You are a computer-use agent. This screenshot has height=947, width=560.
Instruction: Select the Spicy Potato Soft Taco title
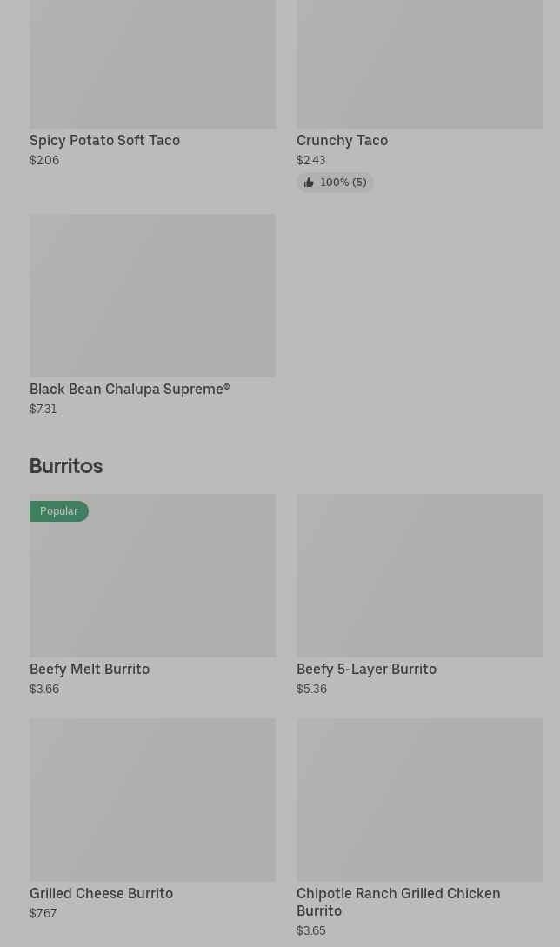tap(104, 140)
